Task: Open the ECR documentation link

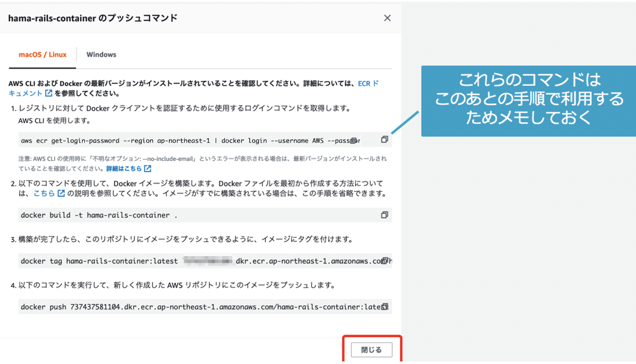Action: [x=368, y=84]
